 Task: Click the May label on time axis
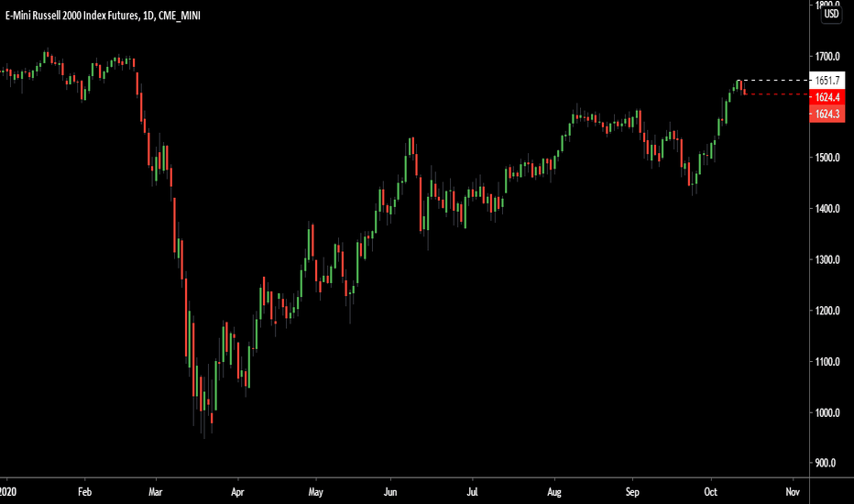[x=316, y=492]
